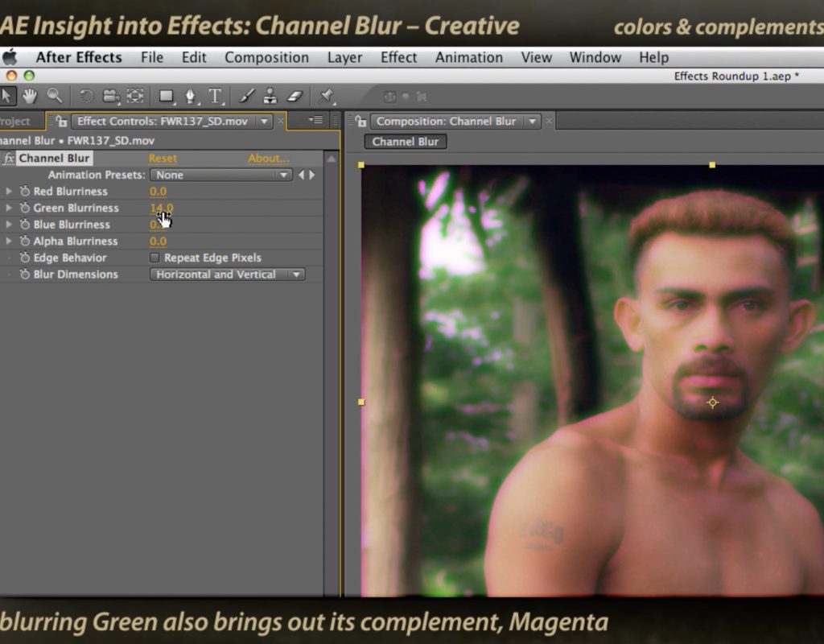Select the Selection arrow tool
This screenshot has width=824, height=644.
(6, 97)
